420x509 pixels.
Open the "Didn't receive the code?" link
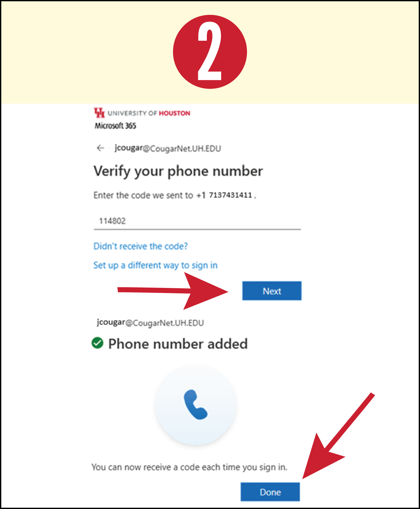(x=141, y=246)
